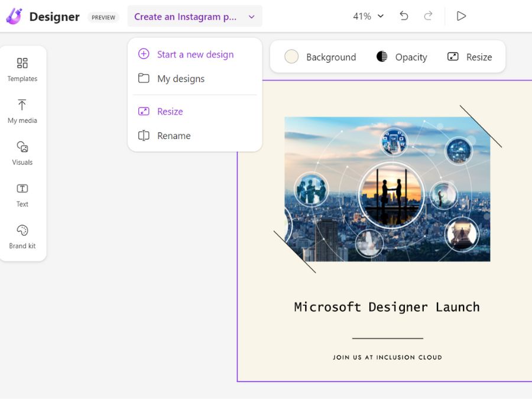Select the "JOIN US AT INCLUSION CLOUD" text
Viewport: 532px width, 399px height.
click(387, 357)
